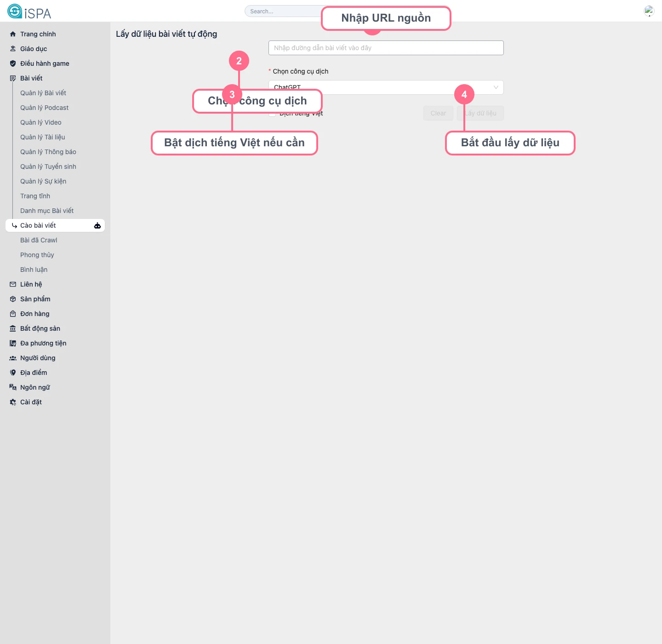The height and width of the screenshot is (644, 662).
Task: Click the robot icon in Cào bài viết
Action: pos(97,225)
